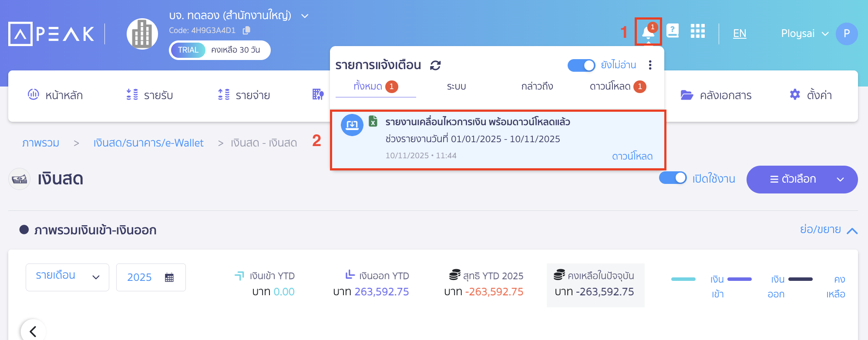Screen dimensions: 868x340
Task: Copy the company code 4H9G3A4D1
Action: click(247, 30)
